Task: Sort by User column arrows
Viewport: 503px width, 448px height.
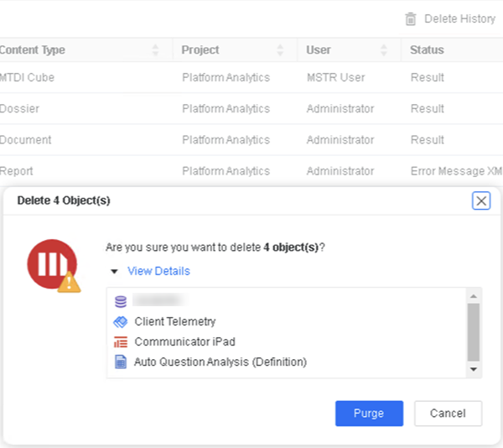Action: (384, 50)
